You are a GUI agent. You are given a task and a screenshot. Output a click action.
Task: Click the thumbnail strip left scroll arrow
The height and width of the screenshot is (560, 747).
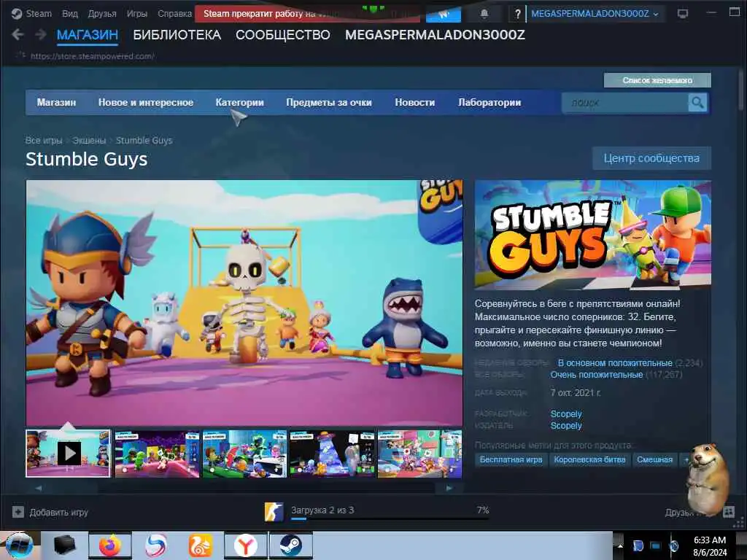[x=39, y=488]
